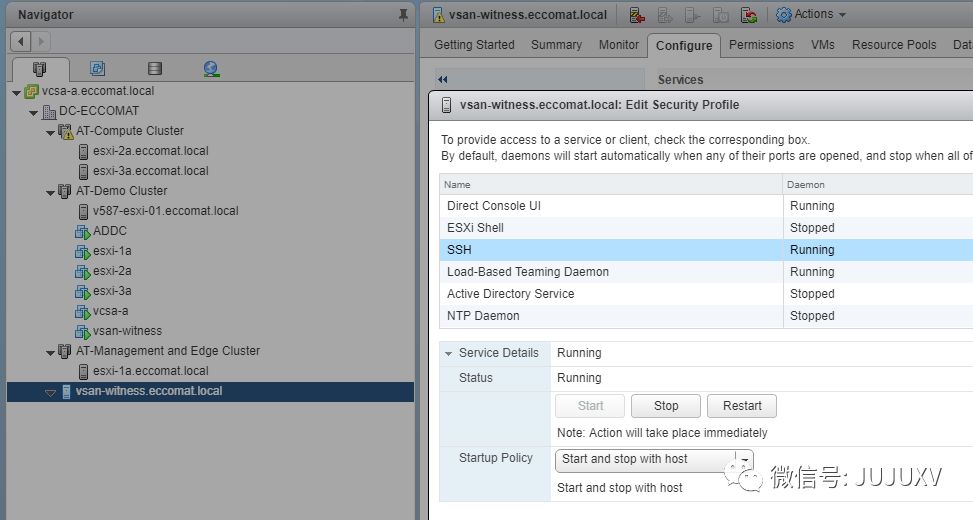Pin the Navigator panel
973x520 pixels.
point(403,14)
